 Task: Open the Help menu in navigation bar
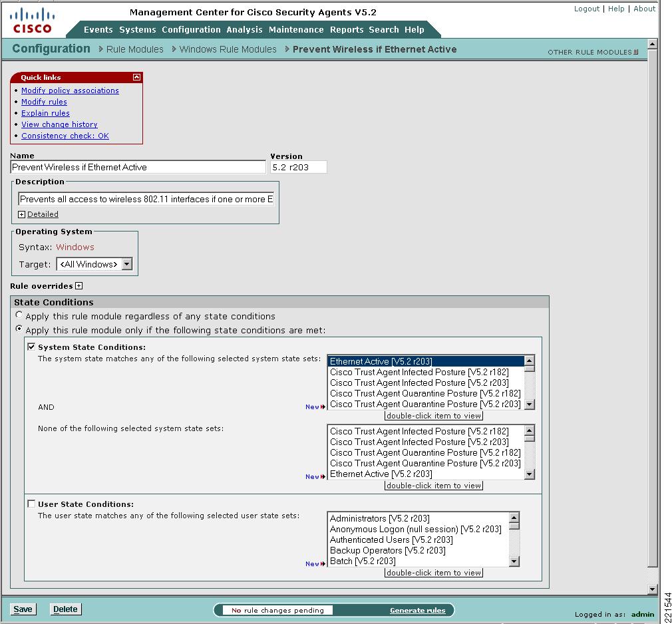pyautogui.click(x=415, y=29)
